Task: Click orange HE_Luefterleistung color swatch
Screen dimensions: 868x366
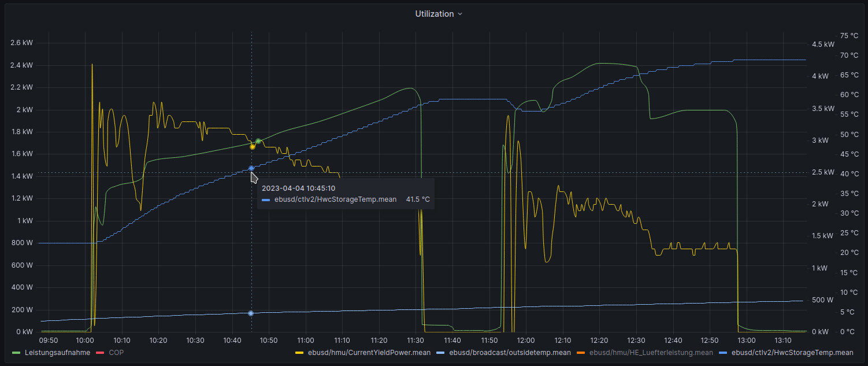Action: point(580,353)
